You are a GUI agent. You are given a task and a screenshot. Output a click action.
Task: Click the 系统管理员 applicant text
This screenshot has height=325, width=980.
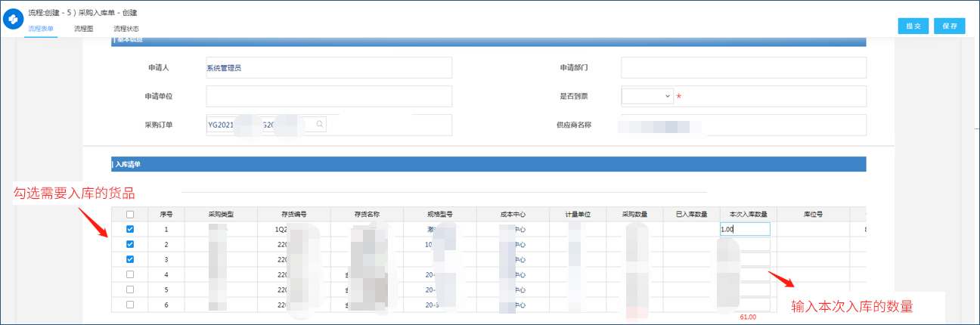pyautogui.click(x=224, y=68)
